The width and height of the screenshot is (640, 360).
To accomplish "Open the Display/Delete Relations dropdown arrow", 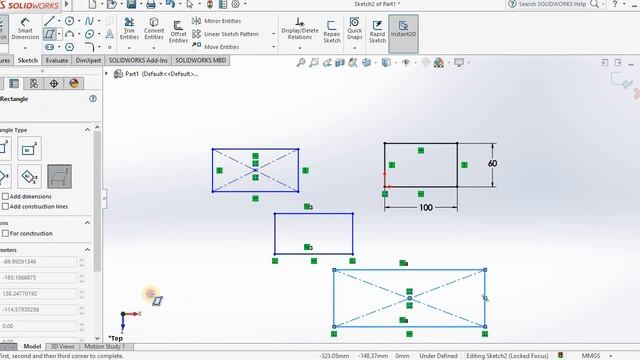I will 300,48.
